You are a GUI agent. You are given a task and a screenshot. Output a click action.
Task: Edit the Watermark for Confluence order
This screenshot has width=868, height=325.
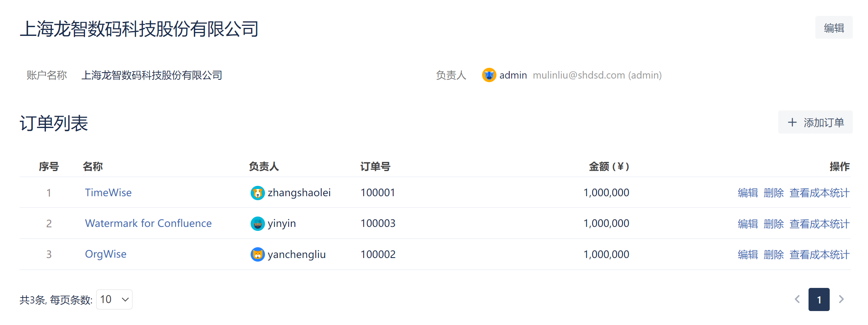[x=747, y=224]
